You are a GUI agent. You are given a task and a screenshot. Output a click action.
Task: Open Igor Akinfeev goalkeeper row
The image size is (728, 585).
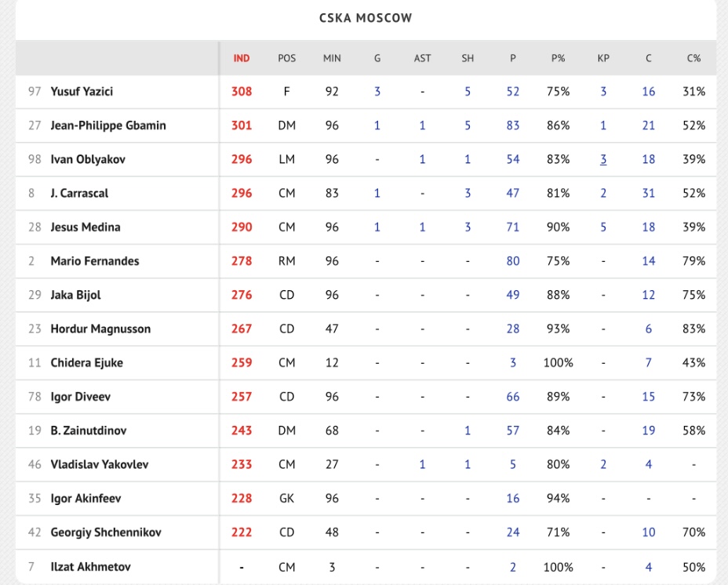pos(86,499)
